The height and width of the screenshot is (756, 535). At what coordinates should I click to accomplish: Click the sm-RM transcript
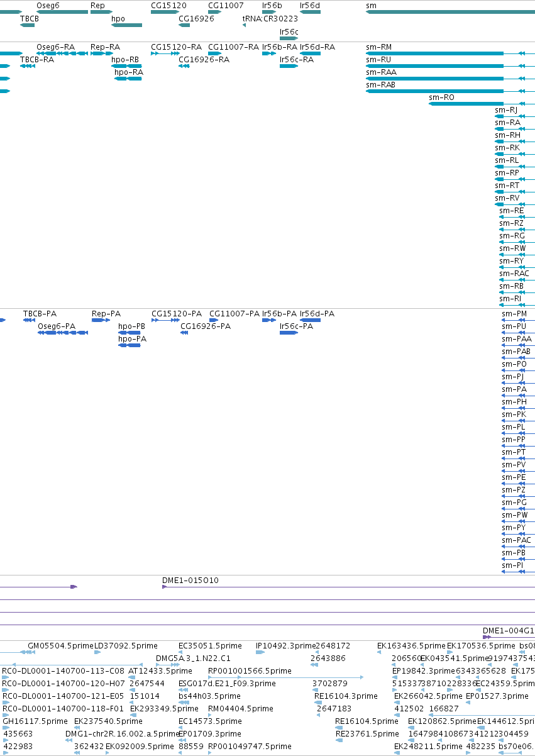450,54
